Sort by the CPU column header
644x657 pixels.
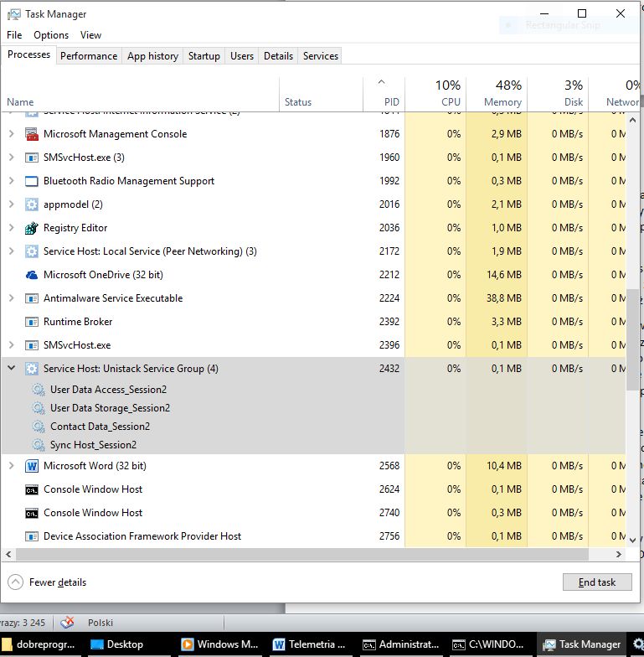tap(435, 95)
